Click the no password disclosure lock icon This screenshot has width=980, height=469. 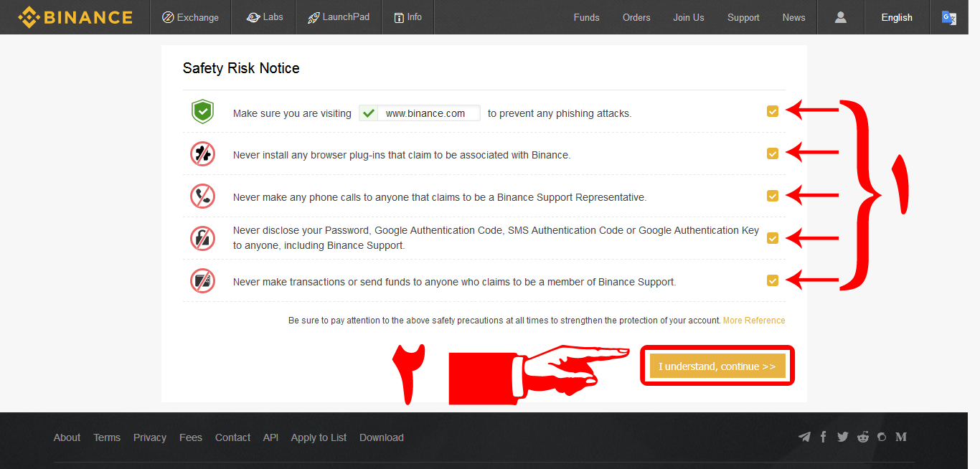pos(203,238)
